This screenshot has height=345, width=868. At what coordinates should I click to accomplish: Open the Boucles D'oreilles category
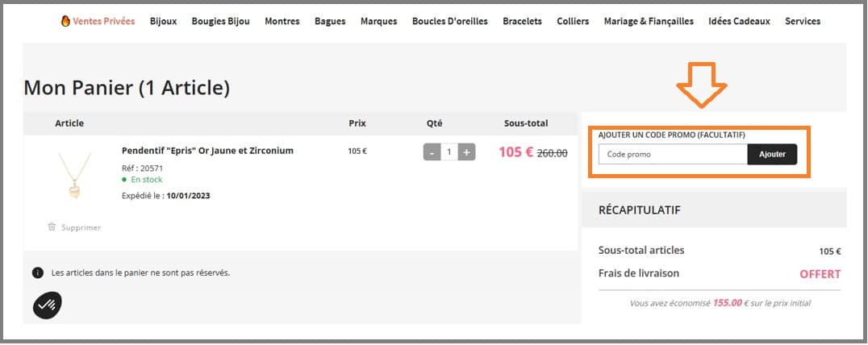click(x=449, y=22)
